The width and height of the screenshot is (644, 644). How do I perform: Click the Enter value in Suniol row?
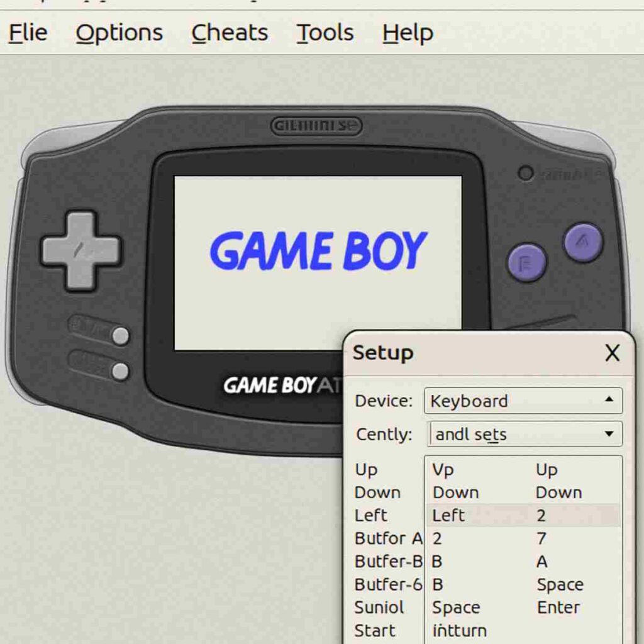pyautogui.click(x=558, y=607)
